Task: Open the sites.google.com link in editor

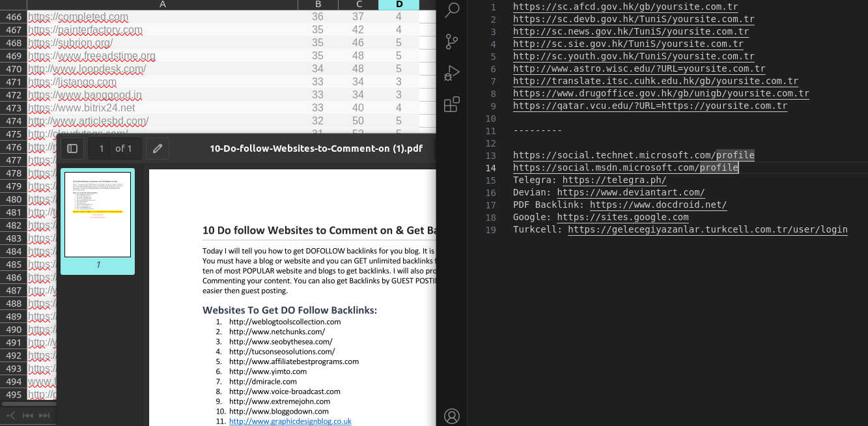Action: pyautogui.click(x=623, y=218)
